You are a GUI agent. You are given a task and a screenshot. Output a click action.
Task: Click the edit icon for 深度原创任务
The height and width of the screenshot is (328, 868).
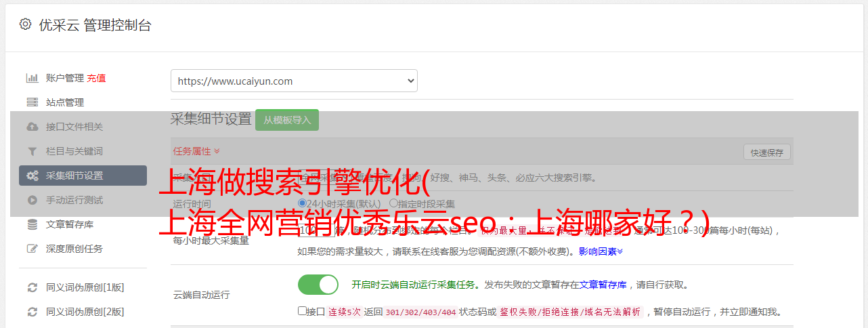[x=32, y=249]
